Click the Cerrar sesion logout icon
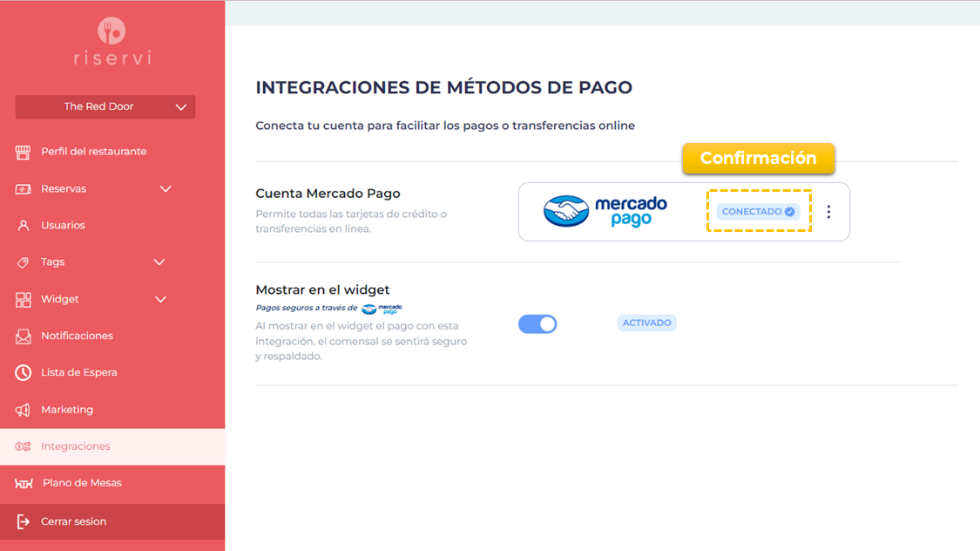The height and width of the screenshot is (551, 980). point(24,521)
